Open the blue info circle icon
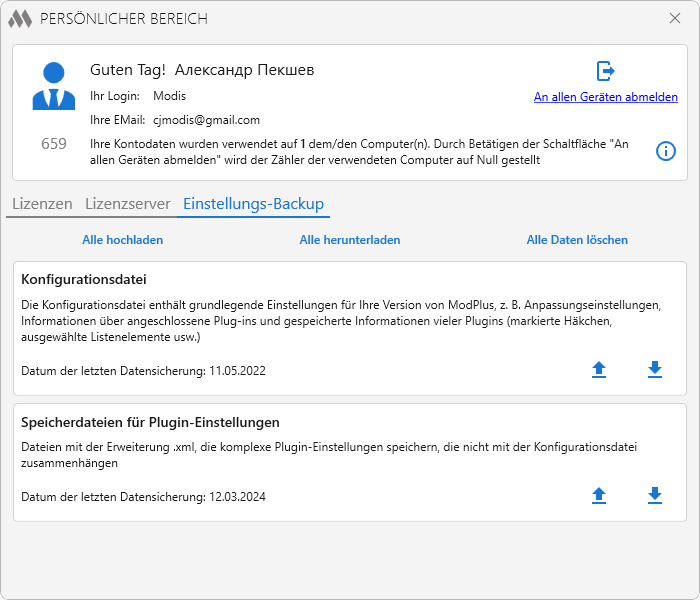This screenshot has height=600, width=700. point(666,151)
